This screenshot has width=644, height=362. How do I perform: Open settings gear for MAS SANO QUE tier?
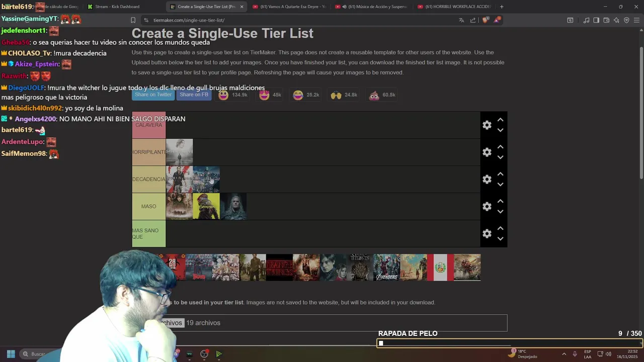coord(487,234)
